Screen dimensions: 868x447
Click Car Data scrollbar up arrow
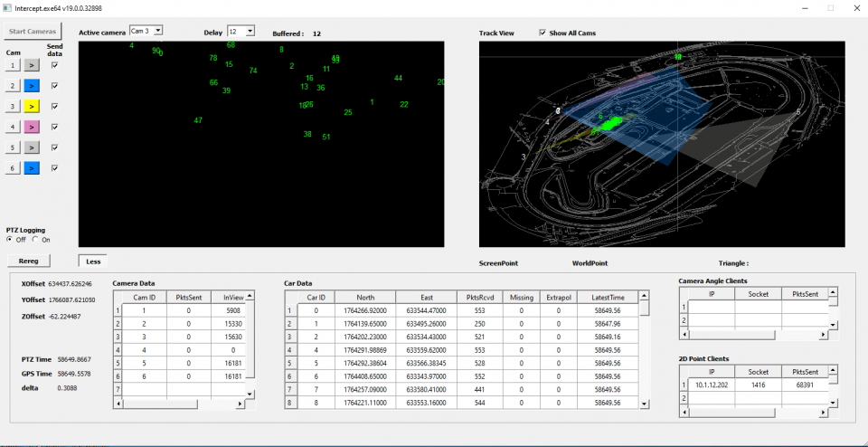[645, 296]
